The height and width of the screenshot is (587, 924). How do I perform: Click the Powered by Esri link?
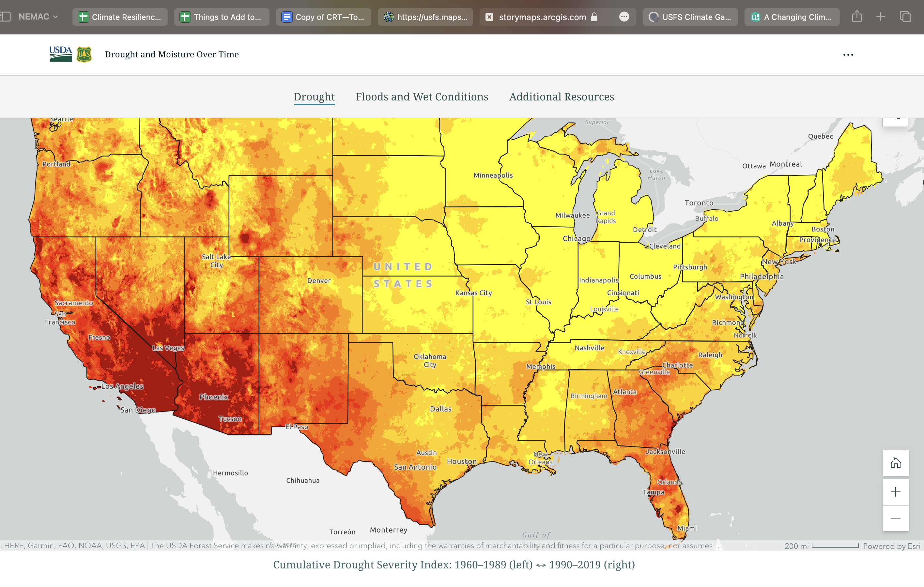coord(891,546)
